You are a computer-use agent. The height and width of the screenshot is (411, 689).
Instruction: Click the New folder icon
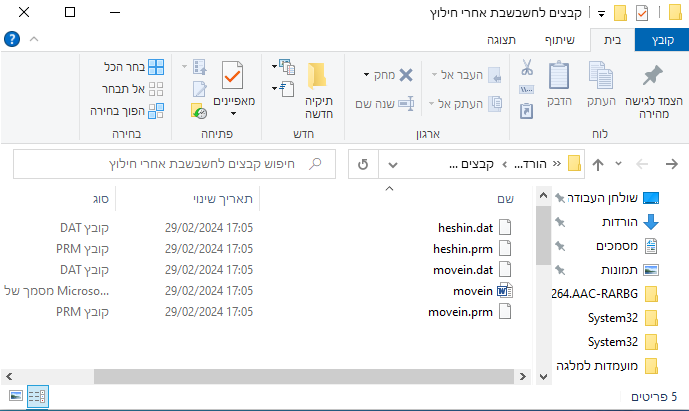pyautogui.click(x=318, y=78)
